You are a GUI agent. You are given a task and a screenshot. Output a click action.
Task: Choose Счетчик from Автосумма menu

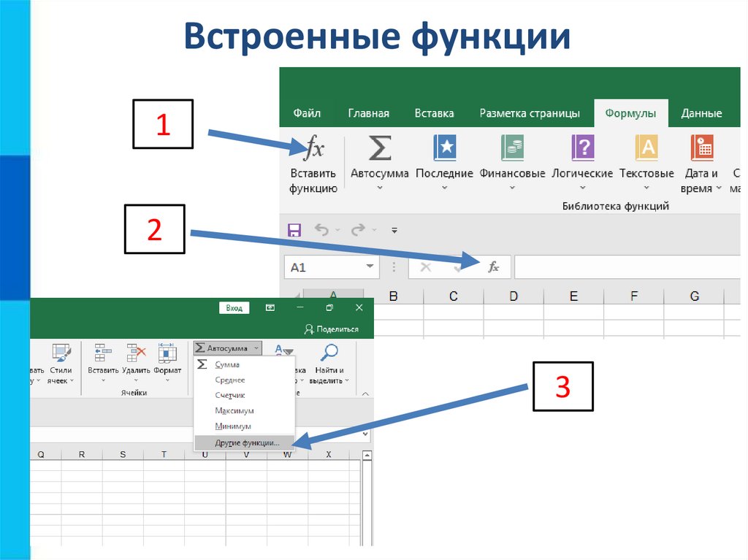244,395
